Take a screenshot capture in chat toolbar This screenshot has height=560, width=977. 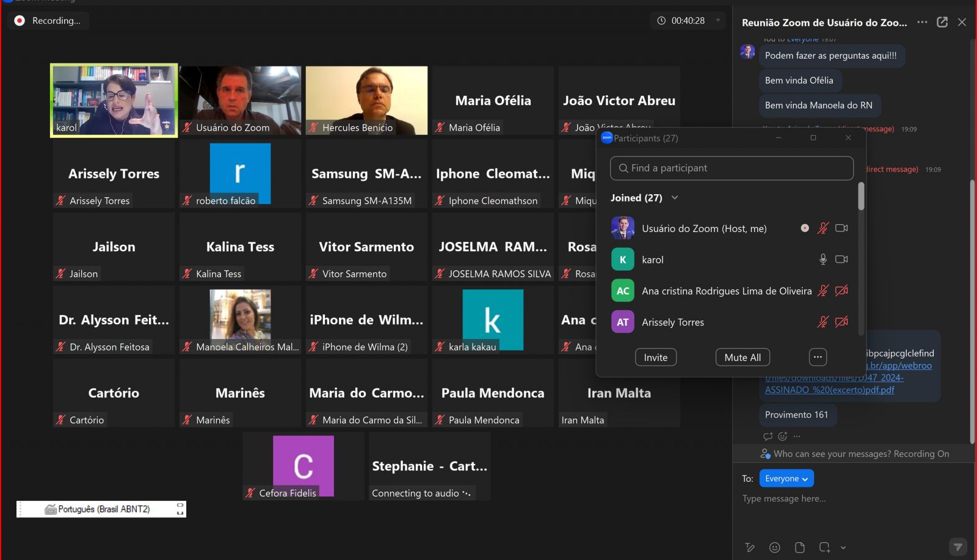pyautogui.click(x=824, y=548)
